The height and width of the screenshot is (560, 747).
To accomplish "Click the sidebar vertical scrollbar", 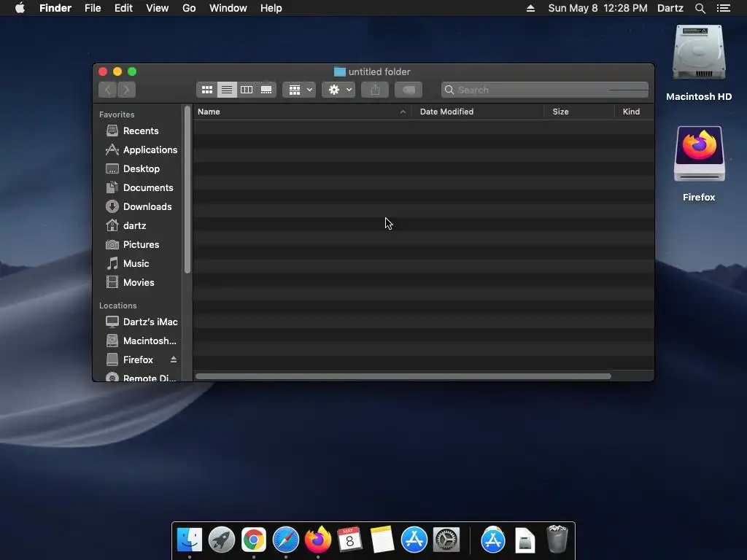I will [187, 190].
